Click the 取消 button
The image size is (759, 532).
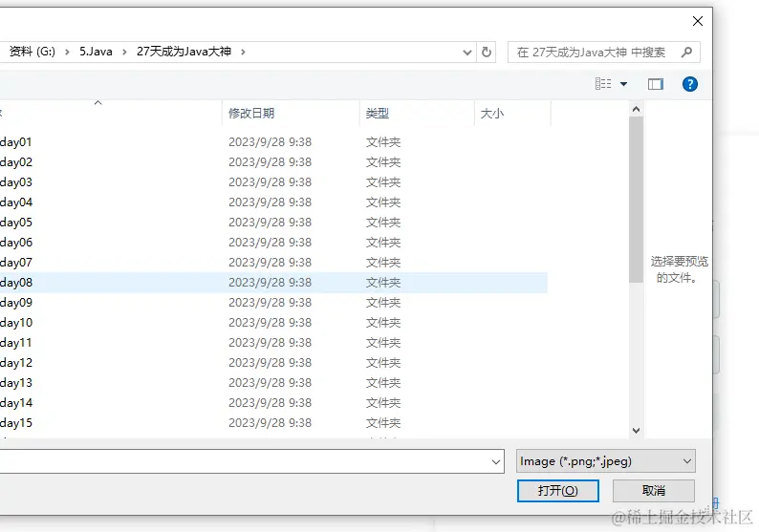pyautogui.click(x=654, y=490)
